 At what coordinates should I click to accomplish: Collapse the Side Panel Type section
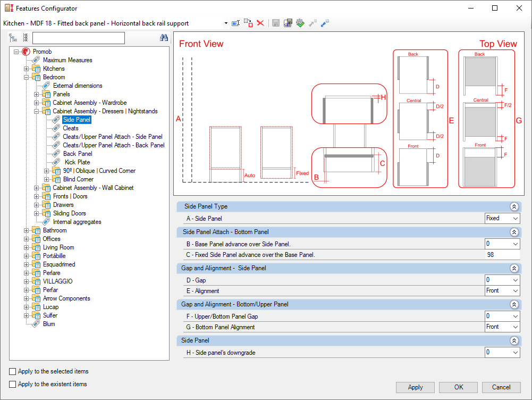[x=514, y=206]
